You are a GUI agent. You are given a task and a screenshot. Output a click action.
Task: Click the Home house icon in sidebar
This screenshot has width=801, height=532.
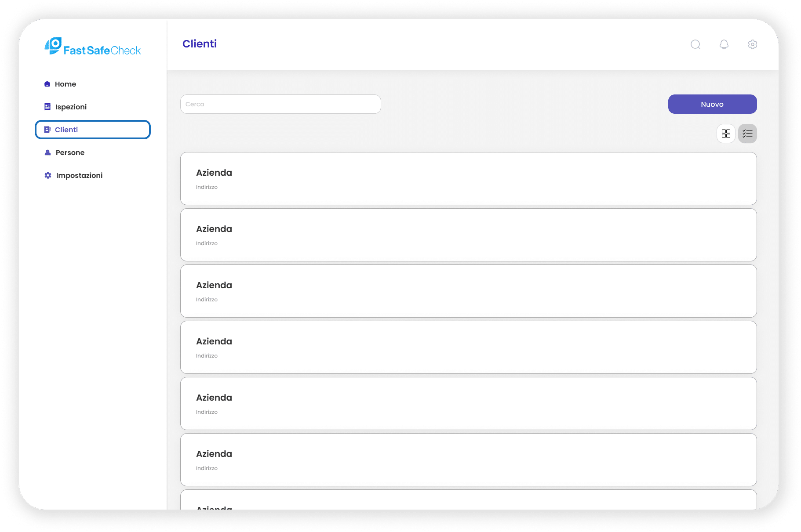point(47,84)
